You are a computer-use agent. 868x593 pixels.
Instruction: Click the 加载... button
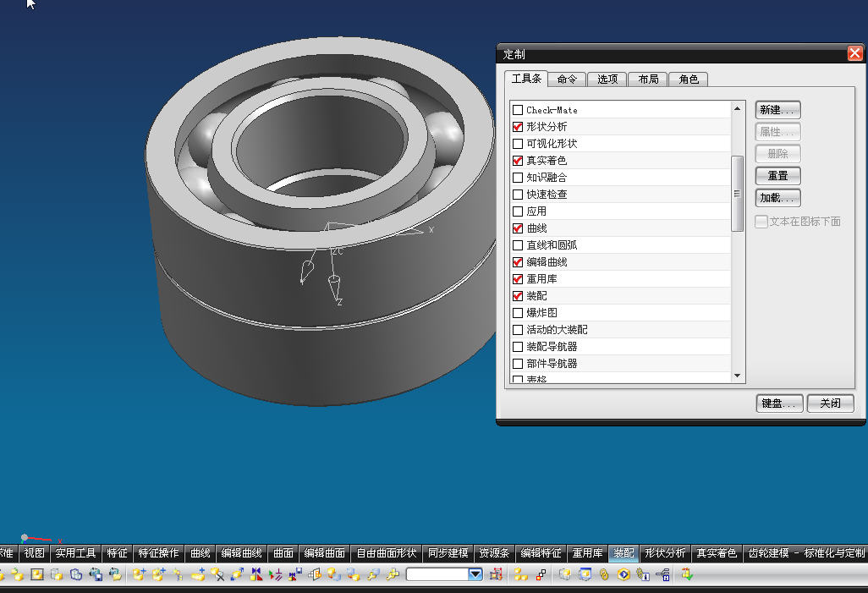[x=777, y=198]
